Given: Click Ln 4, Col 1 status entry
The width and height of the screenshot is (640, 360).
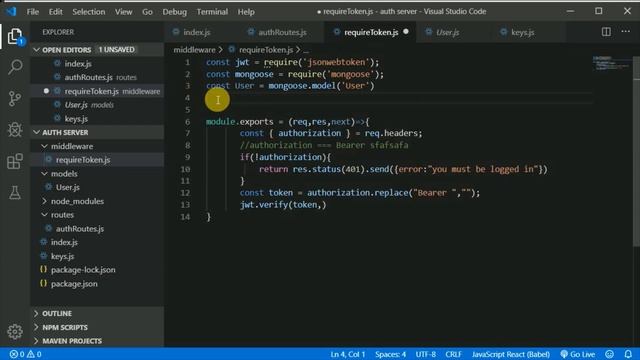Looking at the screenshot, I should pos(348,354).
